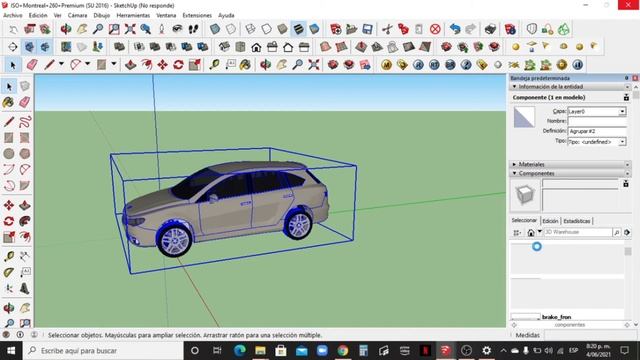Click the red Erase circle-X icon
This screenshot has height=360, width=640.
click(x=436, y=29)
